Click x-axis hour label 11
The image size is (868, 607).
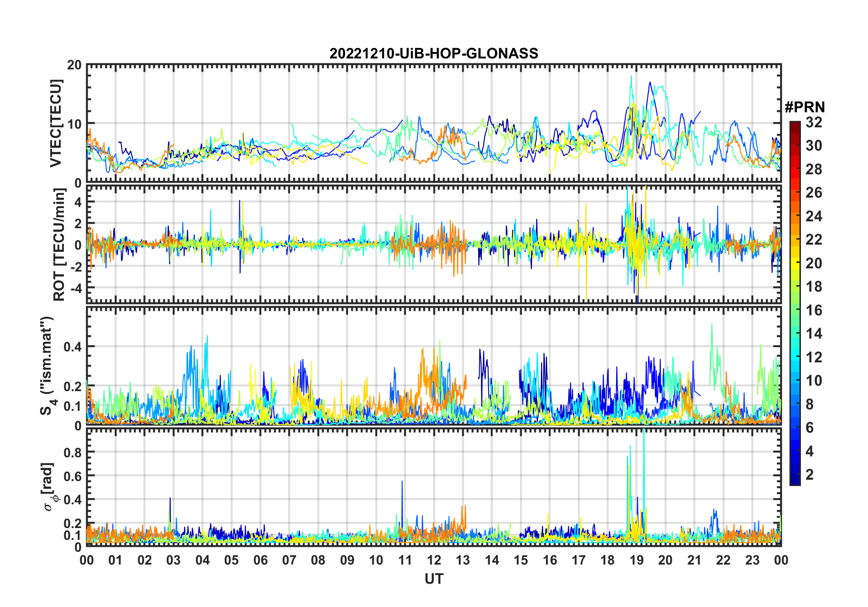coord(405,560)
